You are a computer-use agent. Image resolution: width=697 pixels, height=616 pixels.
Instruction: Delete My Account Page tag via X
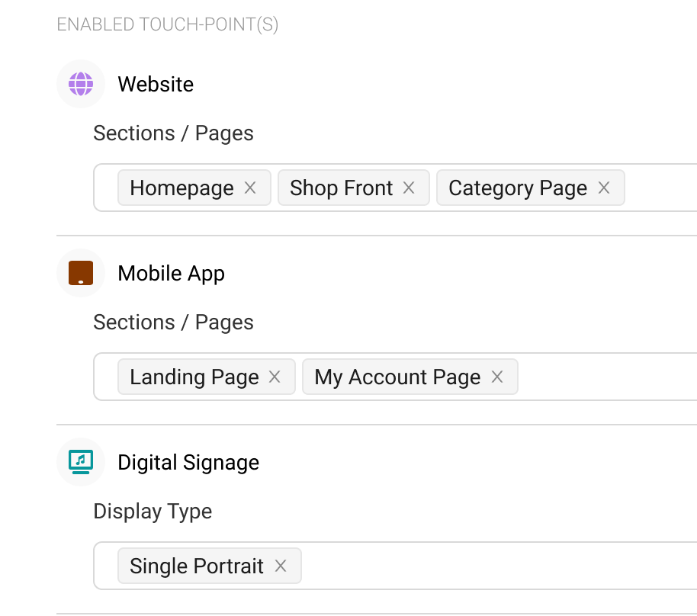tap(497, 377)
